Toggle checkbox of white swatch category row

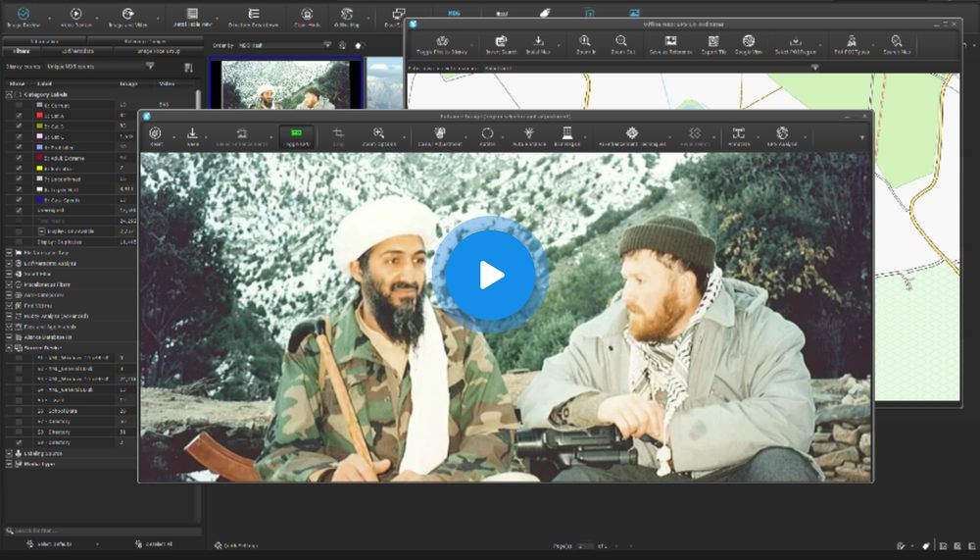(19, 189)
